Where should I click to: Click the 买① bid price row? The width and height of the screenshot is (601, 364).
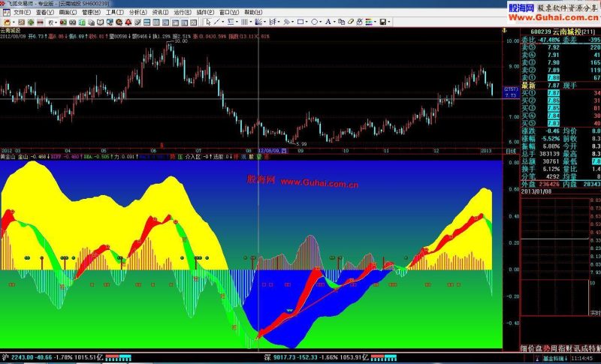560,93
